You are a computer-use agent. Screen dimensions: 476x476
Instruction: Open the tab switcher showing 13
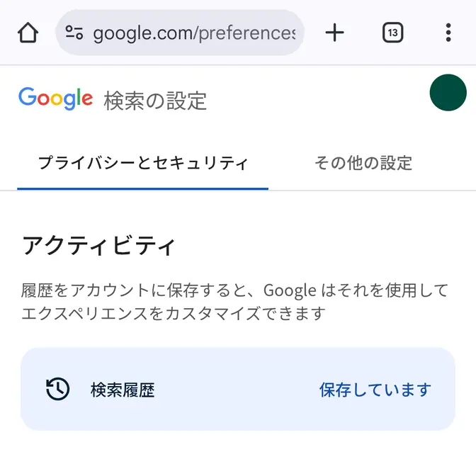(x=392, y=33)
